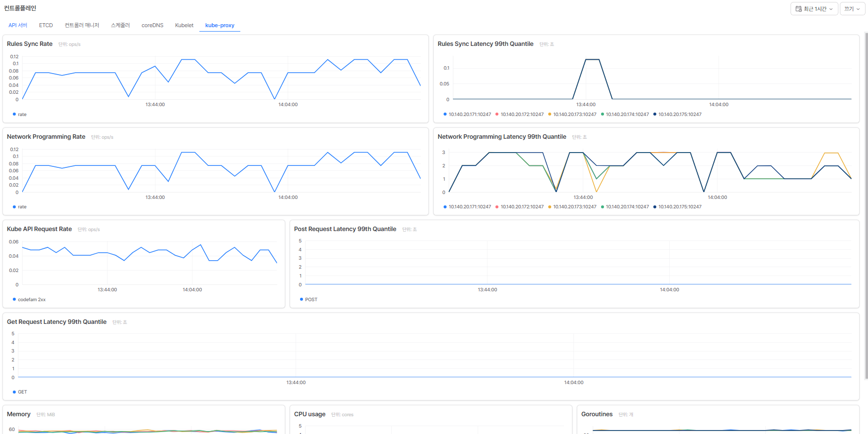Click the Get Request Latency 99th Quantile title
Screen dimensions: 868x434
[57, 322]
